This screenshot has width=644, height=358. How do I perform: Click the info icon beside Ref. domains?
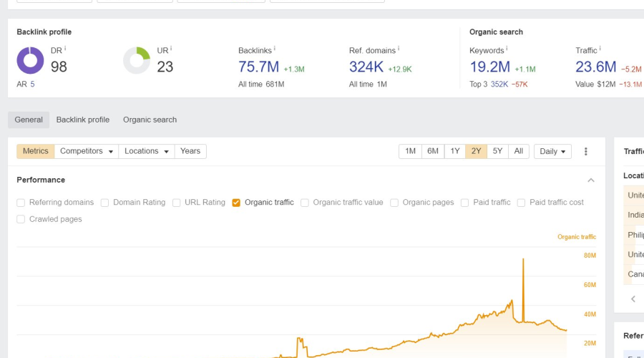point(399,49)
